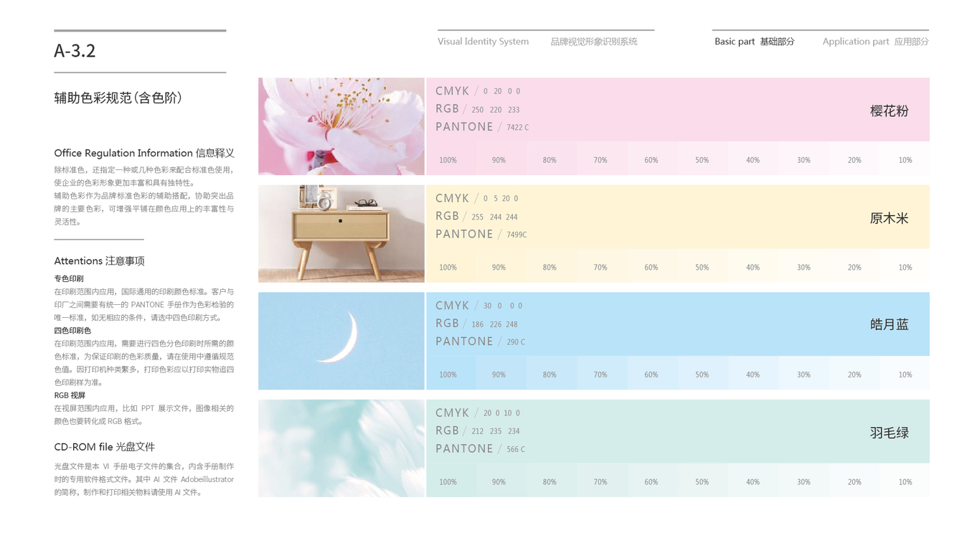Pick the 90% tint of 樱花粉 pink
Viewport: 980px width, 551px height.
pyautogui.click(x=501, y=159)
